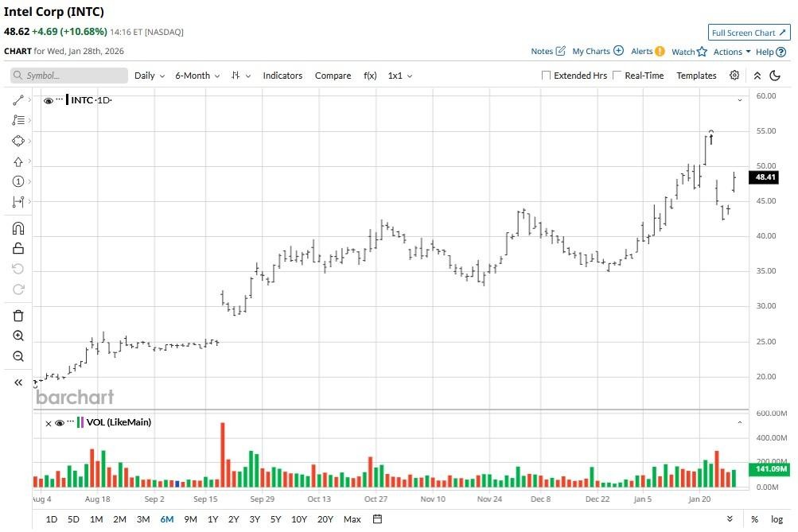798x532 pixels.
Task: Open the 1x1 grid layout dropdown
Action: pos(400,76)
